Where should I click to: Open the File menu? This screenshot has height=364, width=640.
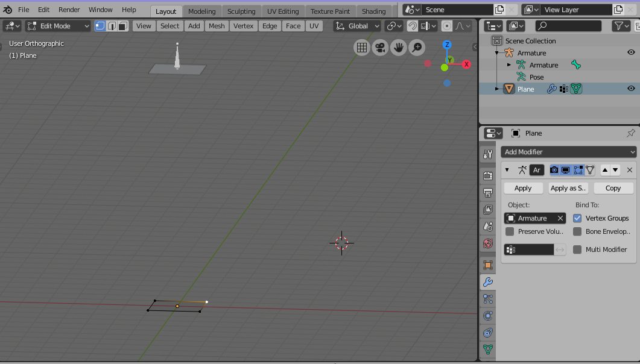tap(24, 10)
